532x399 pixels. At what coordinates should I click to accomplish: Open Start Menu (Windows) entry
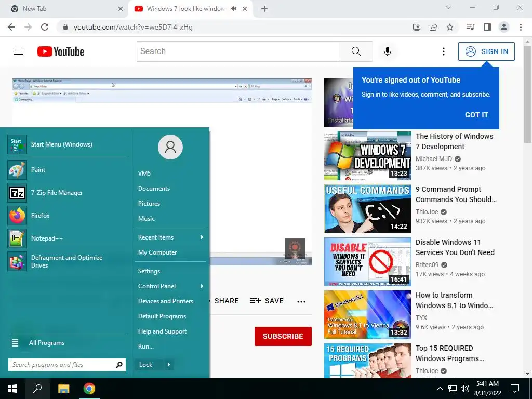pos(67,144)
